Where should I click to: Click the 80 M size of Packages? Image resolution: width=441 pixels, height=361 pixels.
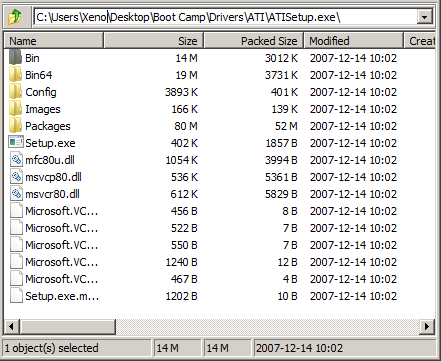coord(186,126)
